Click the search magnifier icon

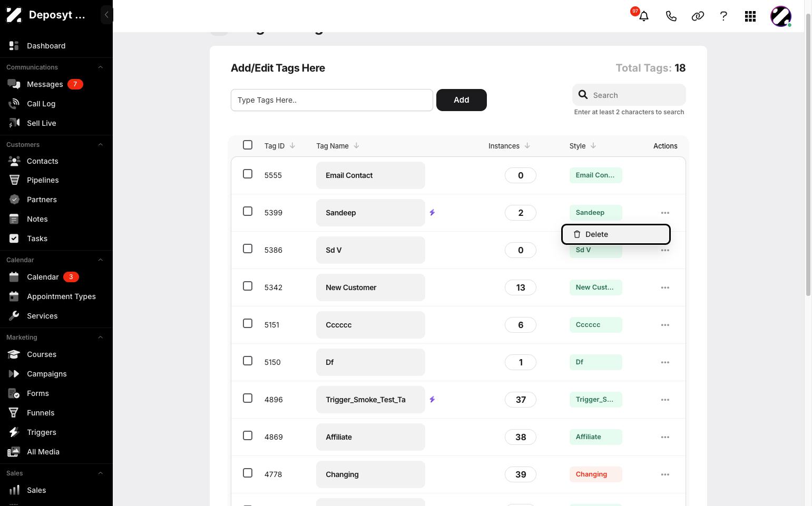[x=583, y=95]
